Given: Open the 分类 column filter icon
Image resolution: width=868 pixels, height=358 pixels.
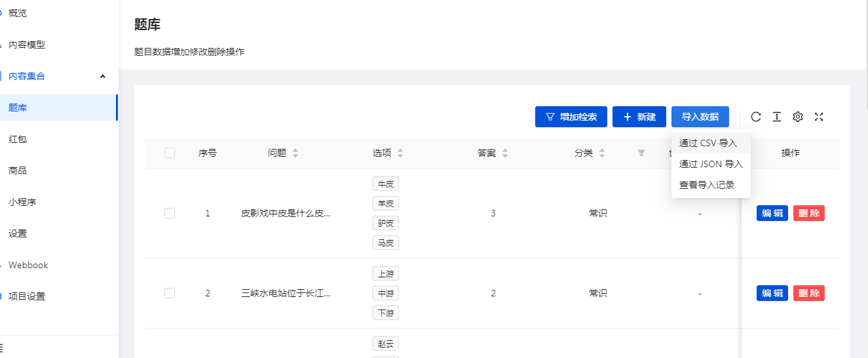Looking at the screenshot, I should (641, 153).
